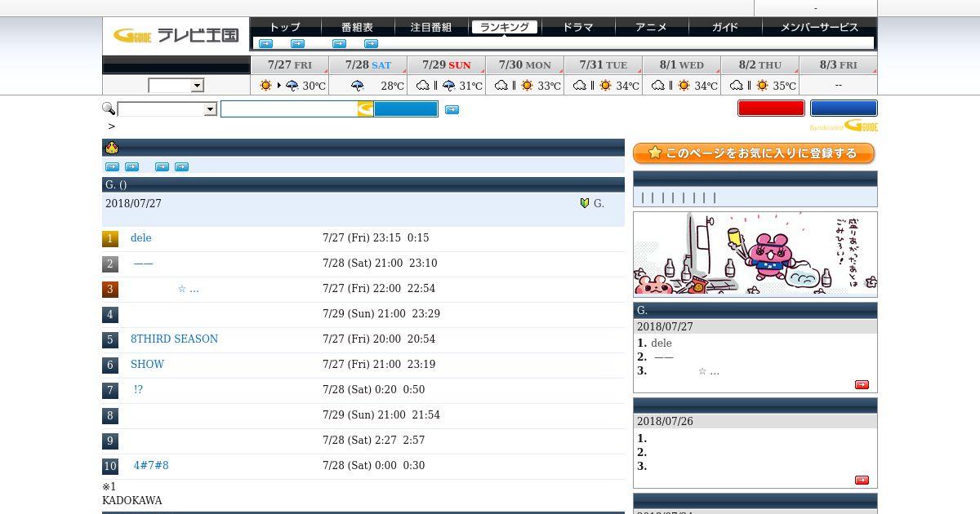The image size is (980, 514).
Task: Select the 7/29 SUN date column
Action: [446, 64]
